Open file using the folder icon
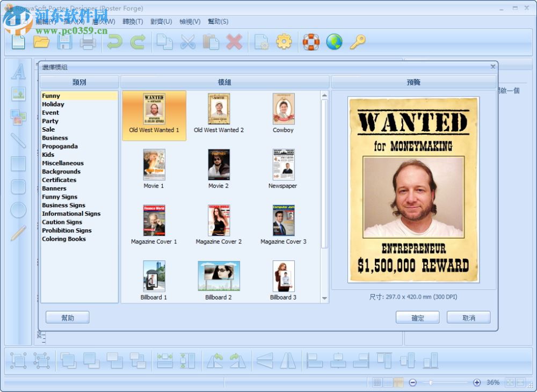Viewport: 537px width, 392px height. [41, 42]
